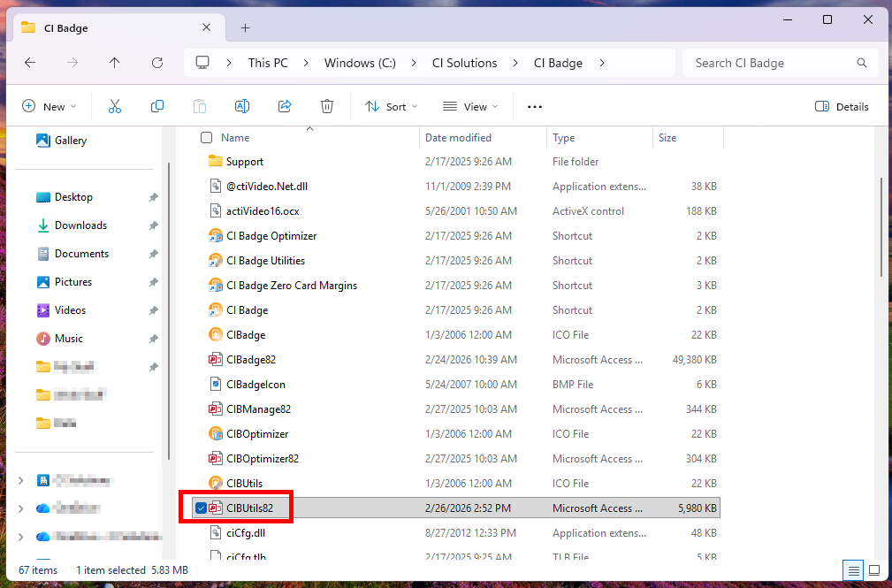The image size is (892, 588).
Task: Click the ciCfg.dll file icon
Action: pyautogui.click(x=215, y=533)
